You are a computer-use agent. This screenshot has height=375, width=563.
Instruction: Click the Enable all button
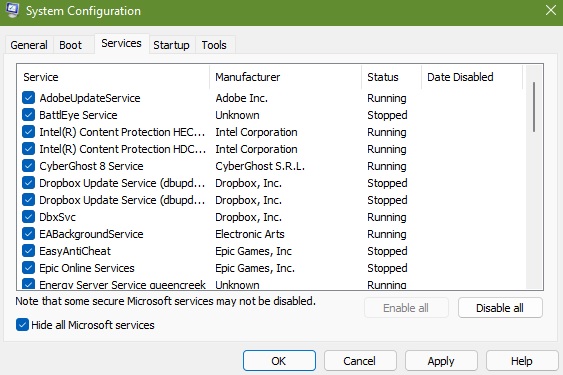406,308
